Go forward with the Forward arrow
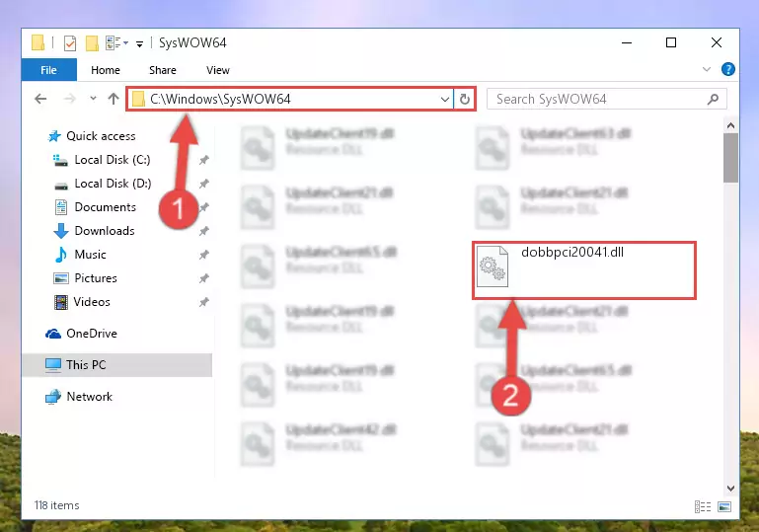The width and height of the screenshot is (759, 532). click(x=70, y=100)
